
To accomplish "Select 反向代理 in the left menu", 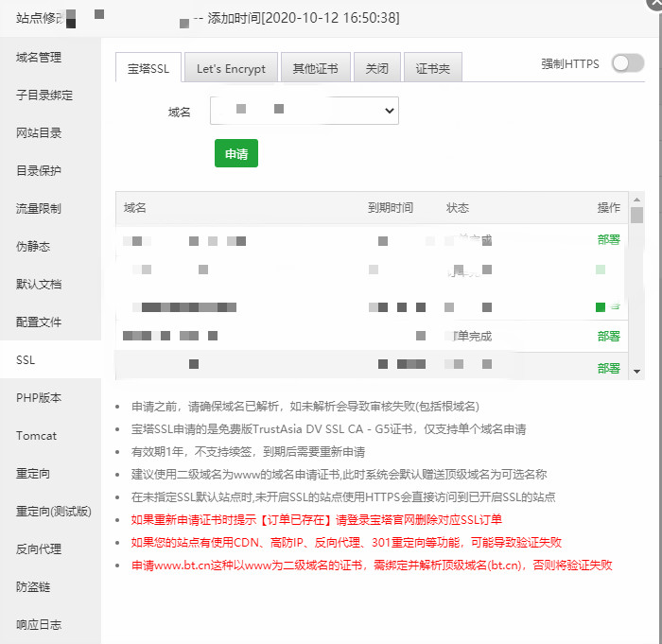I will [39, 548].
